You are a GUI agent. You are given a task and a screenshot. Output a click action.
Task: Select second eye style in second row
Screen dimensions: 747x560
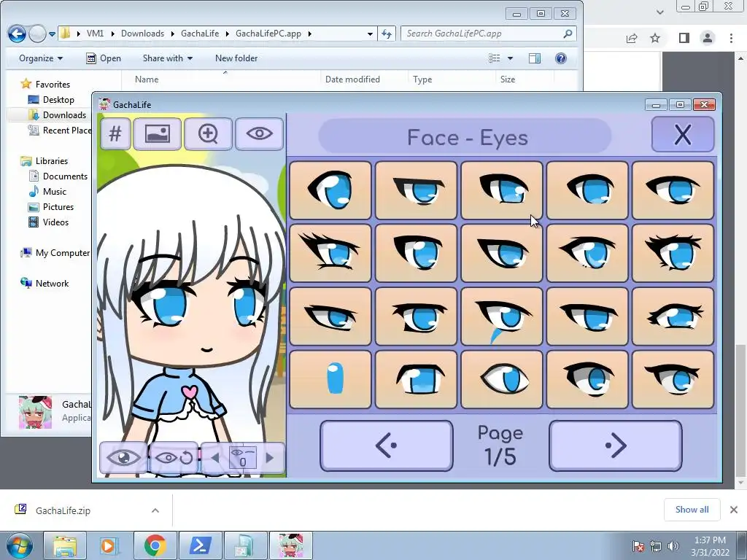click(x=416, y=253)
